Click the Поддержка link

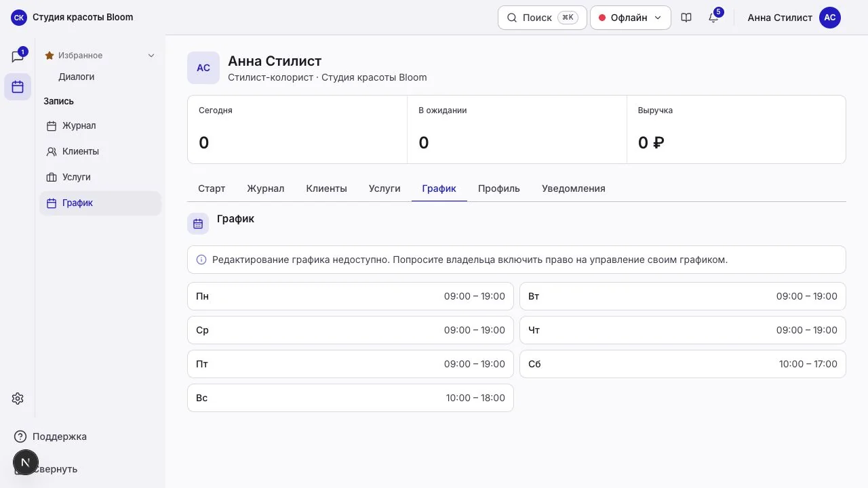(x=60, y=436)
